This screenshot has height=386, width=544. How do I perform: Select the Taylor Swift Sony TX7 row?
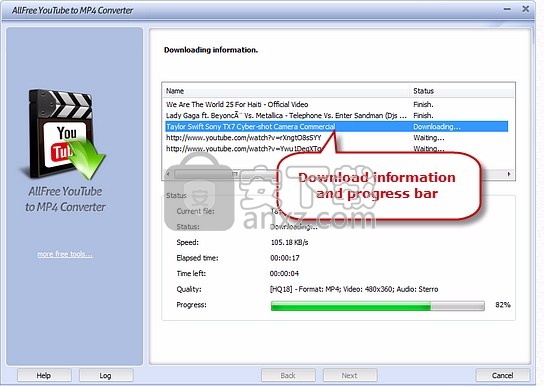pos(337,127)
